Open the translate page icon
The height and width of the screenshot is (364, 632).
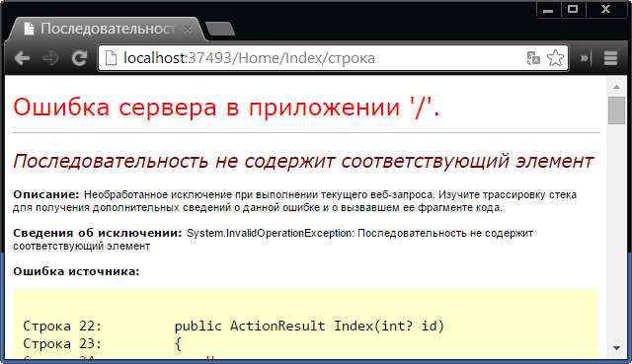pyautogui.click(x=533, y=58)
